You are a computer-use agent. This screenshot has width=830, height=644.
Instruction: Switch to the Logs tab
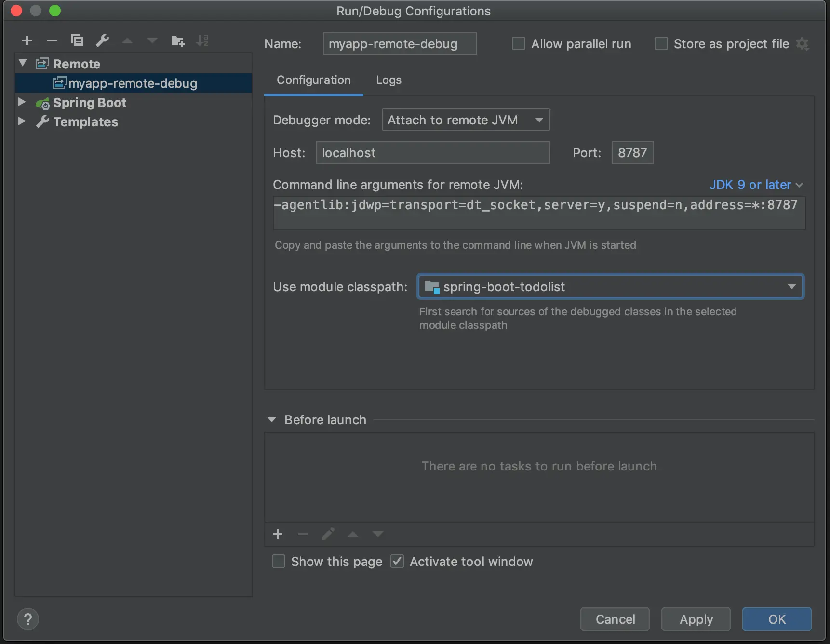[x=388, y=80]
